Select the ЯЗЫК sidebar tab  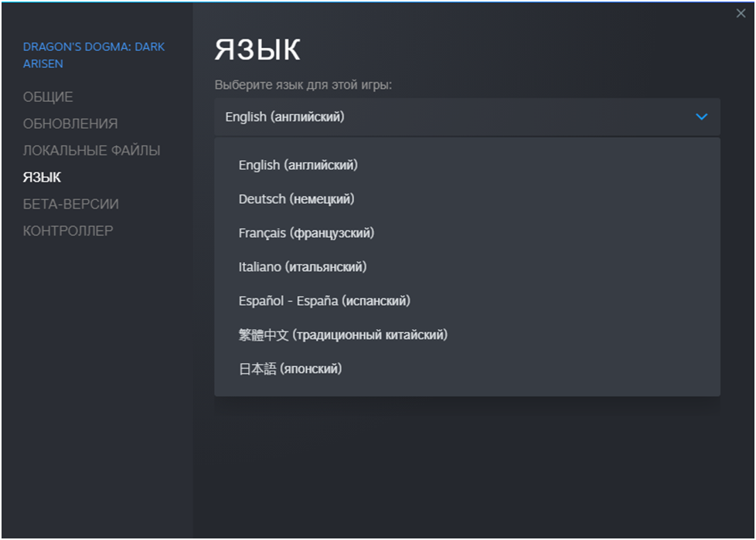(x=42, y=177)
